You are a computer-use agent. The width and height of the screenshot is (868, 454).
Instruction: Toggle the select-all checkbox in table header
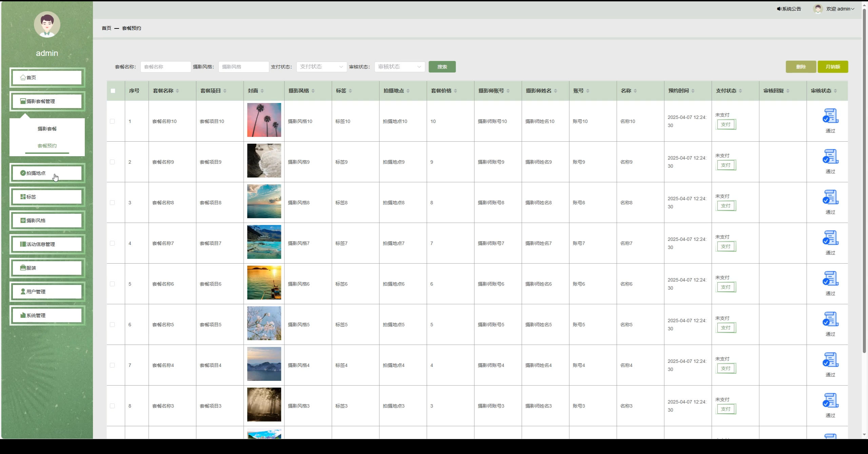(113, 90)
